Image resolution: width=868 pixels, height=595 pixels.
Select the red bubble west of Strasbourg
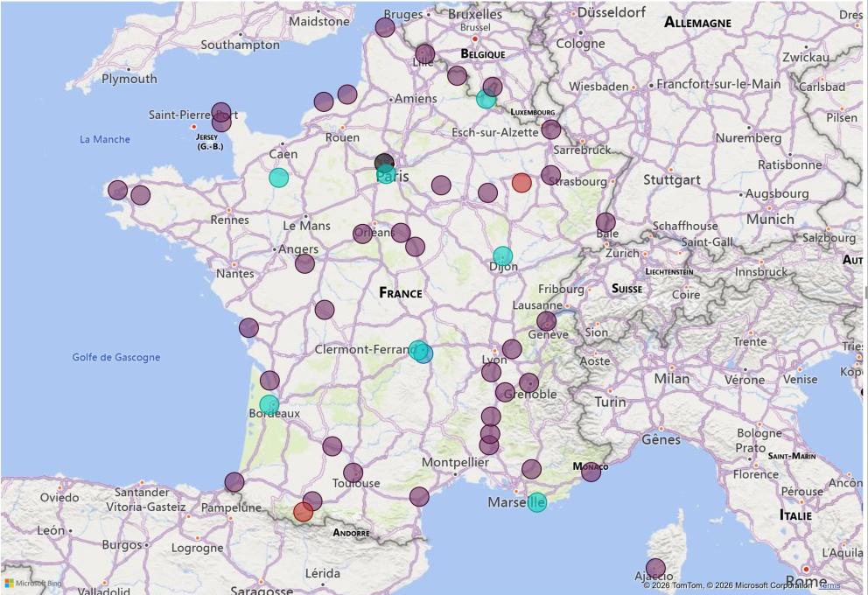[x=521, y=183]
